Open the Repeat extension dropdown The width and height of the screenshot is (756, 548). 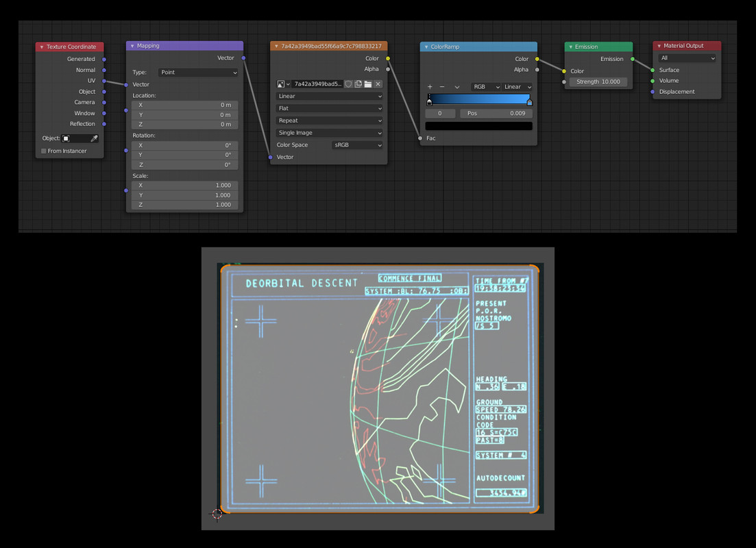point(329,121)
